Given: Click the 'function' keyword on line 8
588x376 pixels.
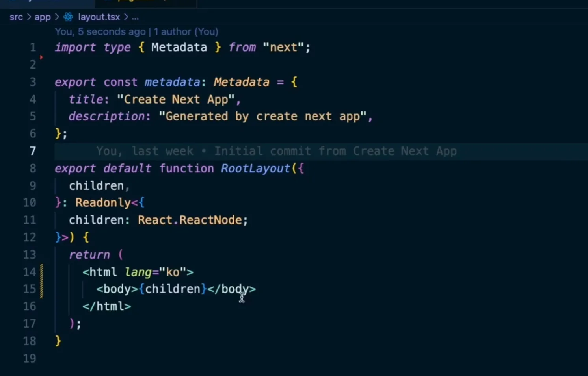Looking at the screenshot, I should click(186, 168).
